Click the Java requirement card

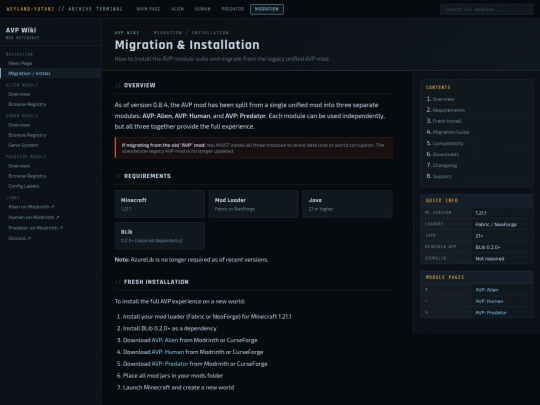(x=347, y=204)
